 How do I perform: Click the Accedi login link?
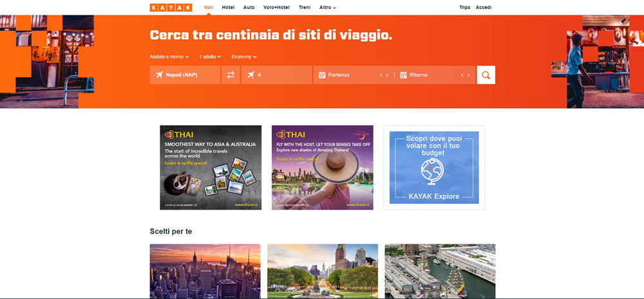tap(483, 8)
